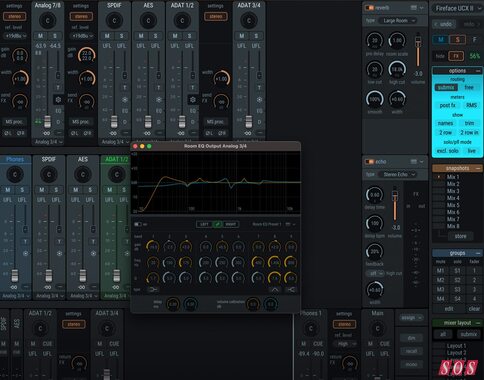Collapse options panel
Image resolution: width=484 pixels, height=380 pixels.
pos(478,71)
